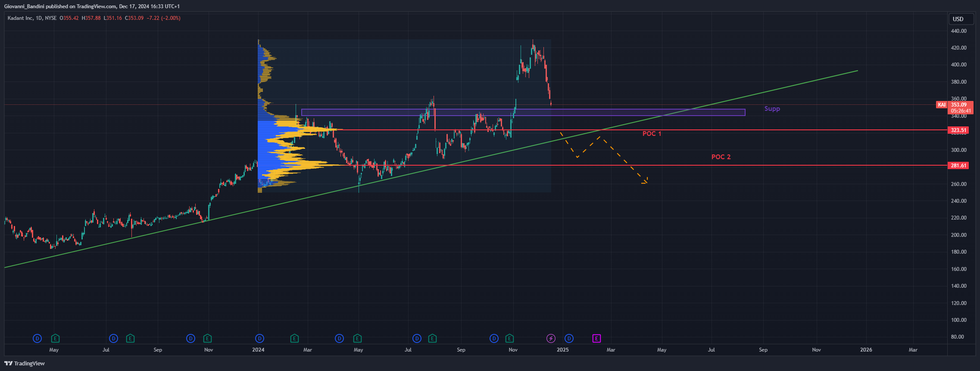The image size is (980, 371).
Task: Select the 281.61 price axis label
Action: 958,165
